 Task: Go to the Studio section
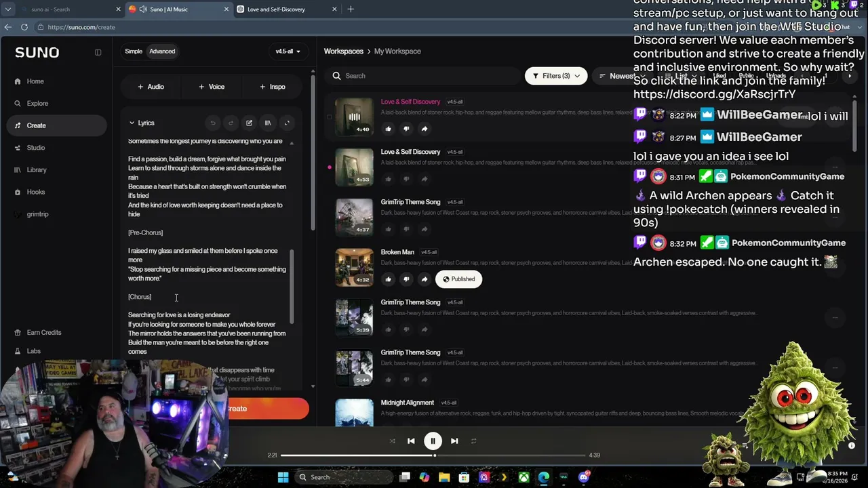(x=35, y=148)
